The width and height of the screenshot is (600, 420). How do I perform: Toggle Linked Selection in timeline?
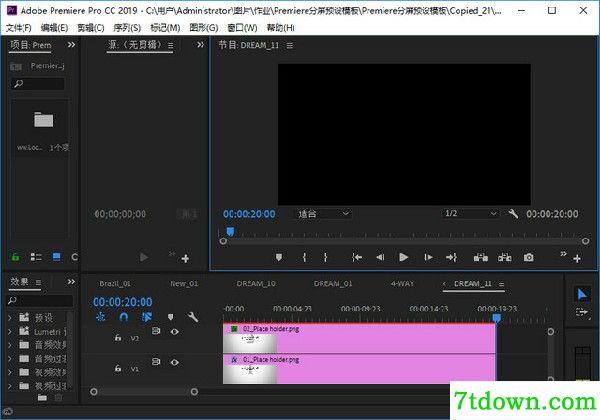click(147, 317)
